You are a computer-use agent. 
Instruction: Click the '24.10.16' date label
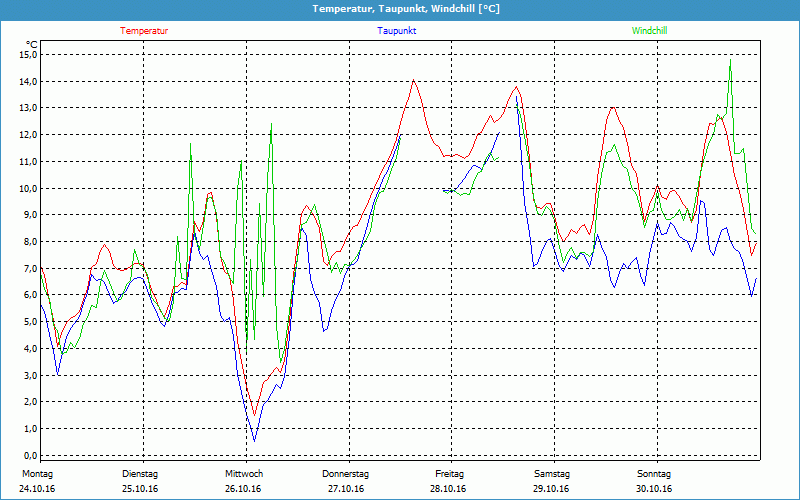tap(37, 489)
